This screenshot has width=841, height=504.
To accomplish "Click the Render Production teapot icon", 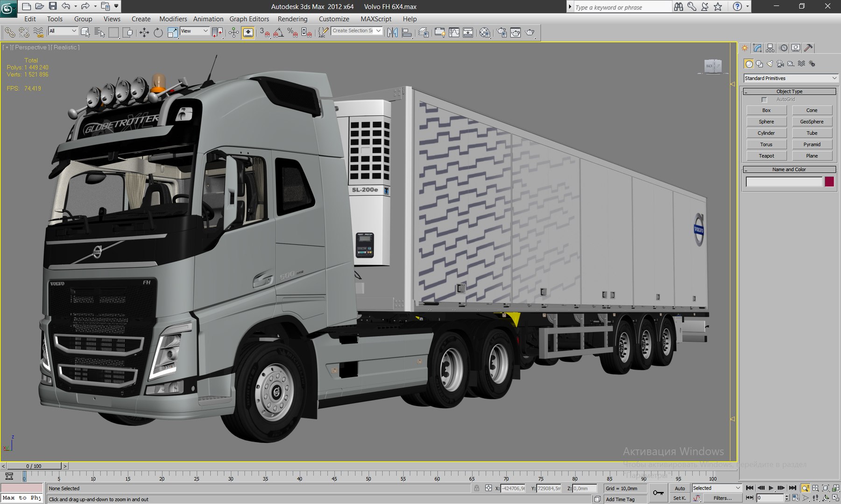I will point(530,32).
